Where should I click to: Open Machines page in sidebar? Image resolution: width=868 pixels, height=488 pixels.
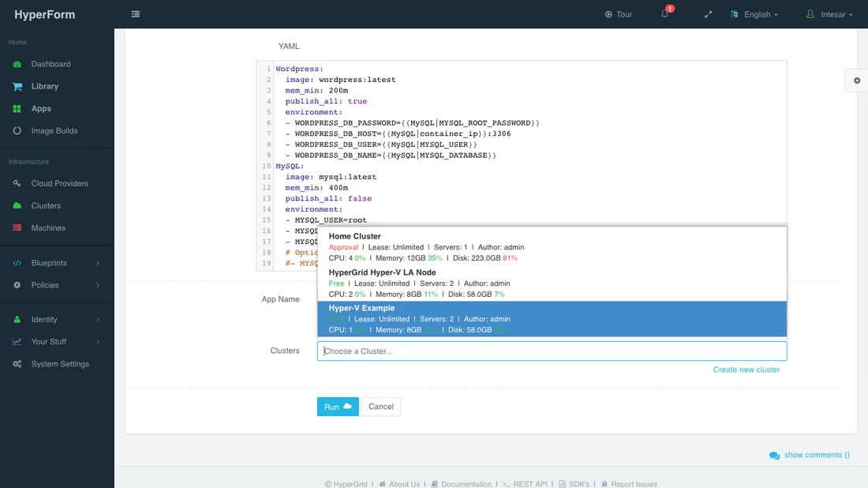[x=48, y=227]
